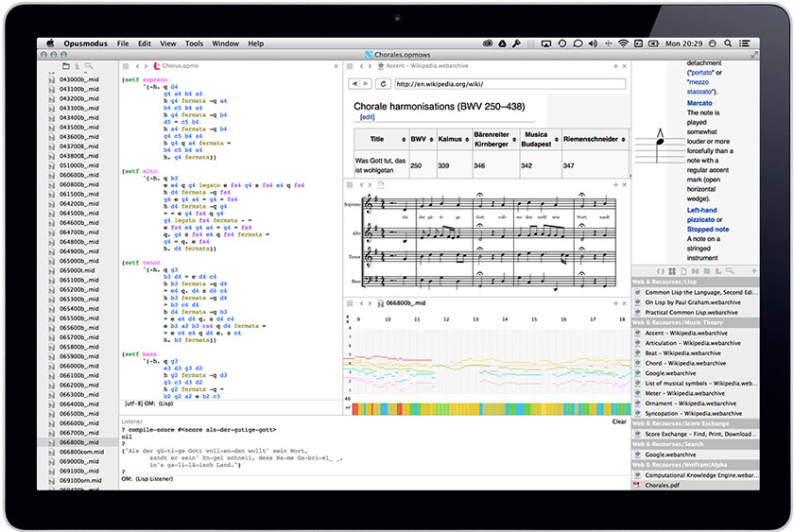Screen dimensions: 794x532
Task: Open the folder view icon in navigator toolbar
Action: [x=66, y=66]
